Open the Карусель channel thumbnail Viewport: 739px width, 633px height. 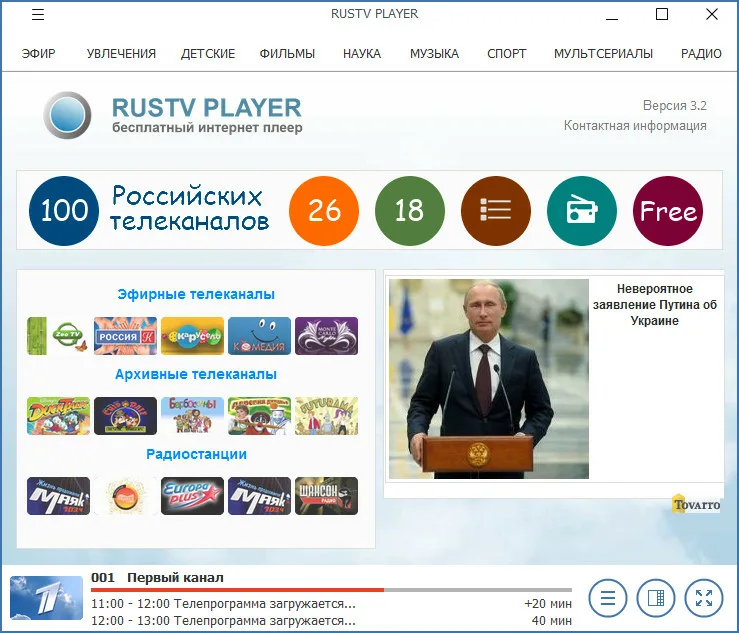pos(192,336)
